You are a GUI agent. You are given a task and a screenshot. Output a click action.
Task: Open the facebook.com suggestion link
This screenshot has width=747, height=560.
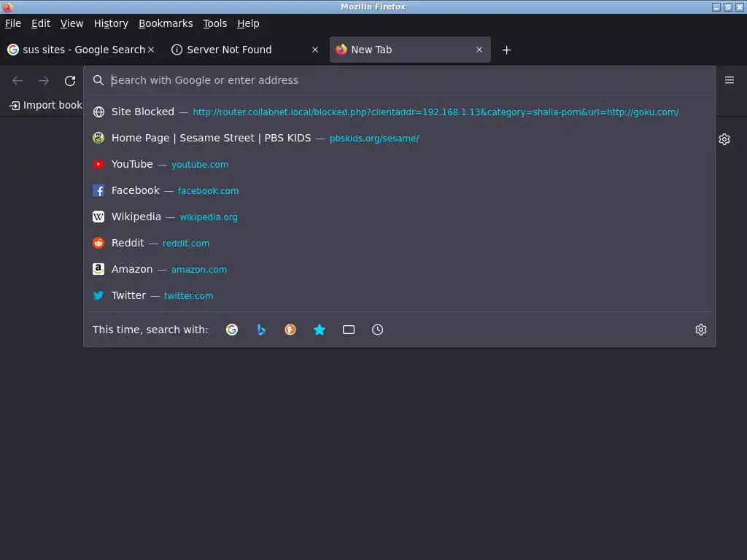click(208, 190)
